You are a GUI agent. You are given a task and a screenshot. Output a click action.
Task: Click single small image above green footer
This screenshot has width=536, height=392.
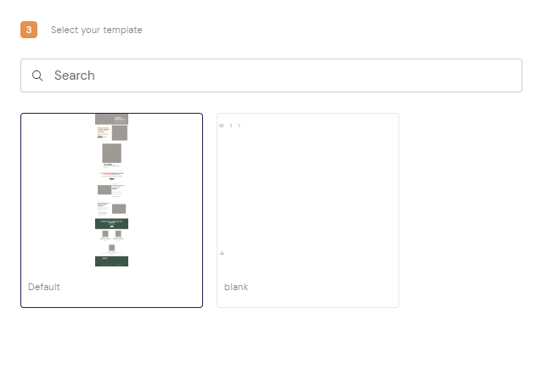pyautogui.click(x=111, y=248)
